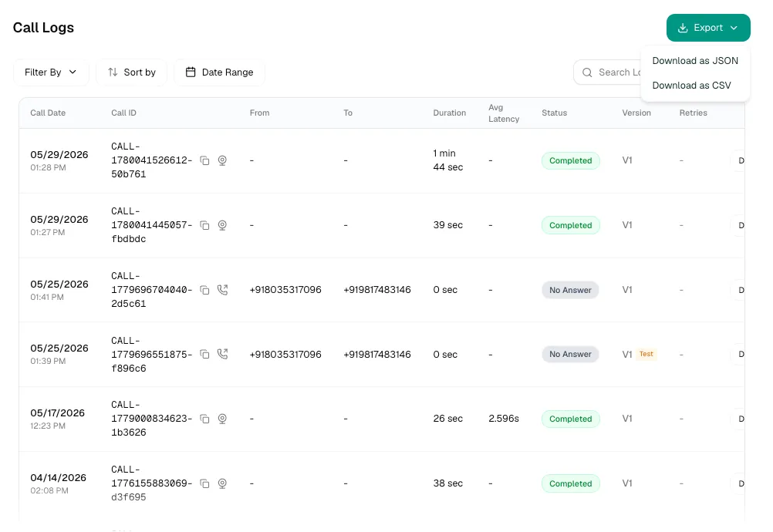
Task: Click the Test version tag
Action: (x=646, y=354)
